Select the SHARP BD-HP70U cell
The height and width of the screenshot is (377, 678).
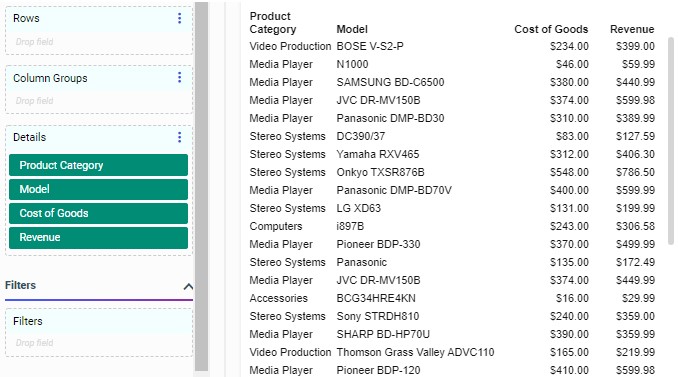(x=383, y=335)
